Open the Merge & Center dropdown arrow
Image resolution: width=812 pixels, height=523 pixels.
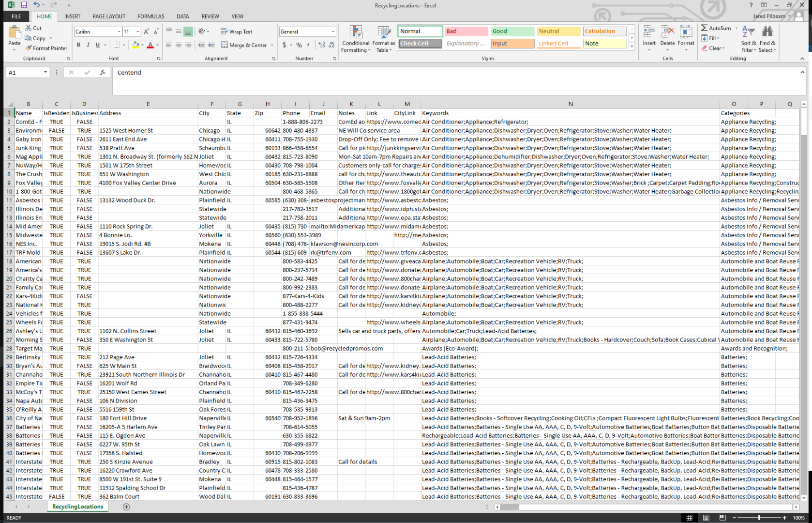coord(272,45)
